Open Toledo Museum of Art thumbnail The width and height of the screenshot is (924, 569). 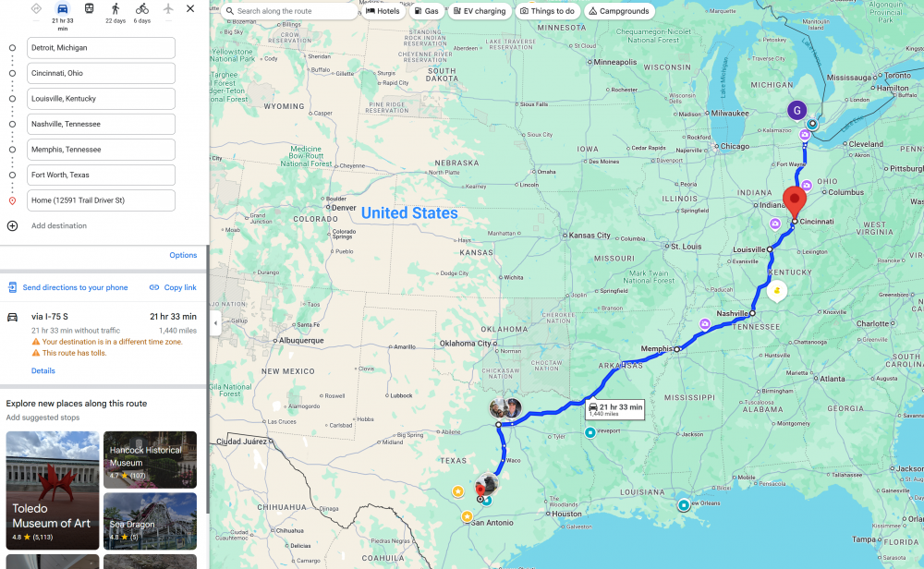point(53,490)
